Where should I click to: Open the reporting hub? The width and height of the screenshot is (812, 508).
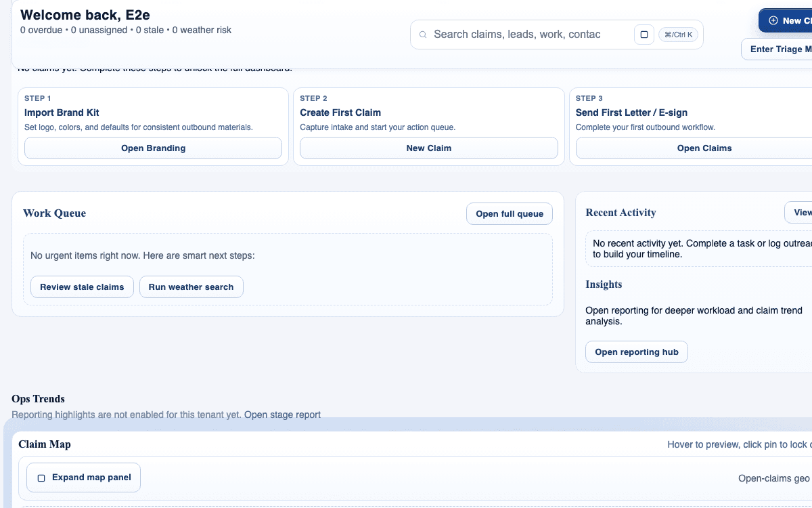pos(636,352)
